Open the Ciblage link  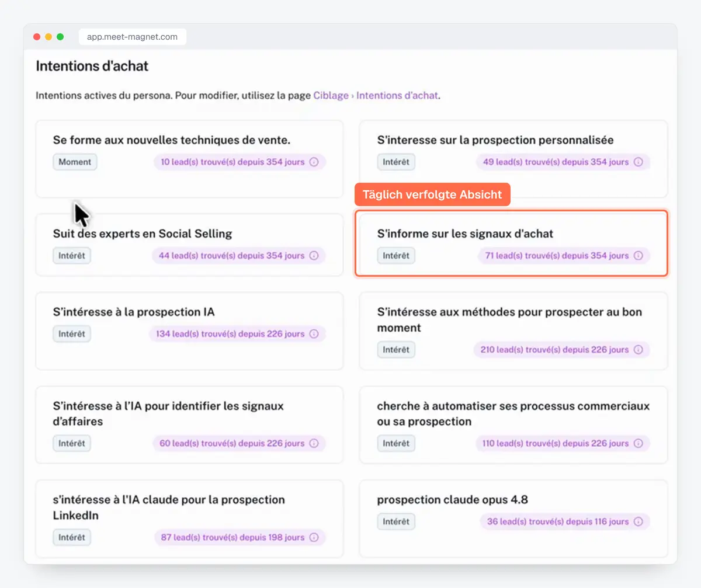[331, 95]
